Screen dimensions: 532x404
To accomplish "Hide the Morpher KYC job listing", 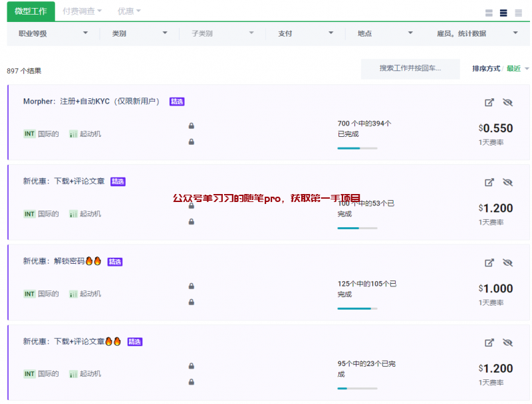I will point(508,102).
